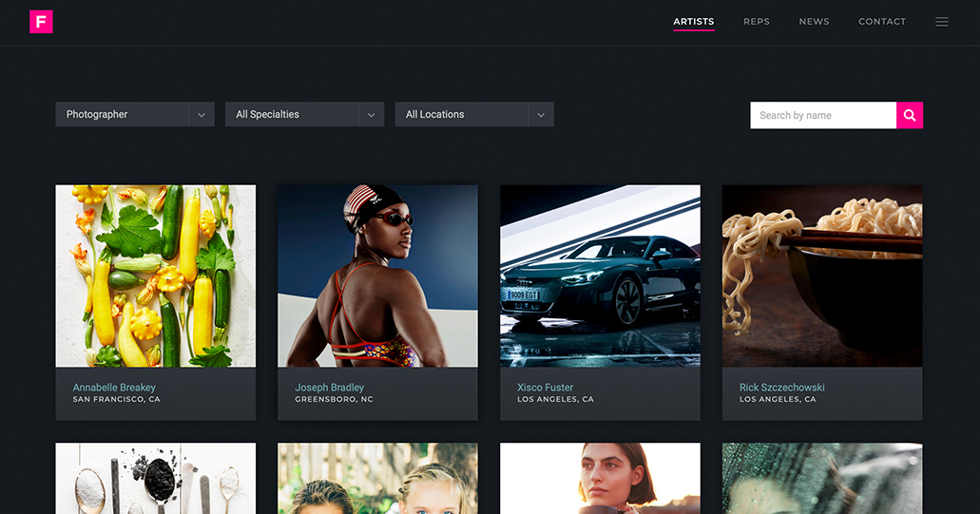Visit Xisco Fuster's artist page
Screen dimensions: 980x514
[x=545, y=388]
